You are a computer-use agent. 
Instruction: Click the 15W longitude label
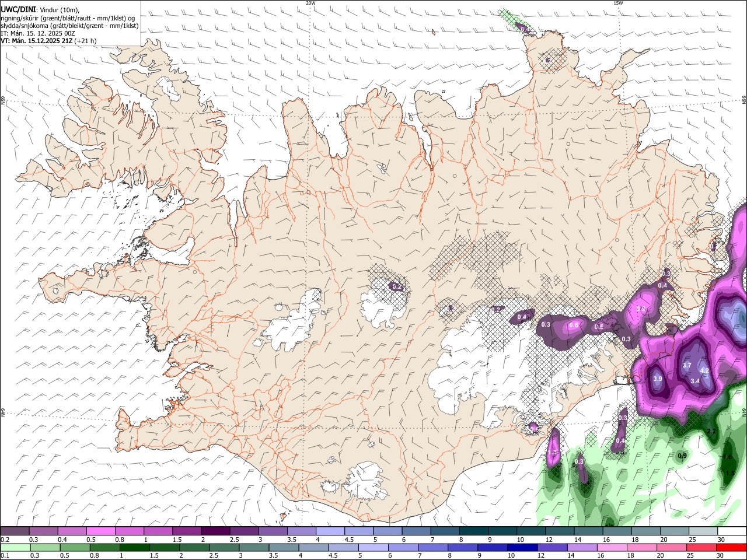click(617, 3)
